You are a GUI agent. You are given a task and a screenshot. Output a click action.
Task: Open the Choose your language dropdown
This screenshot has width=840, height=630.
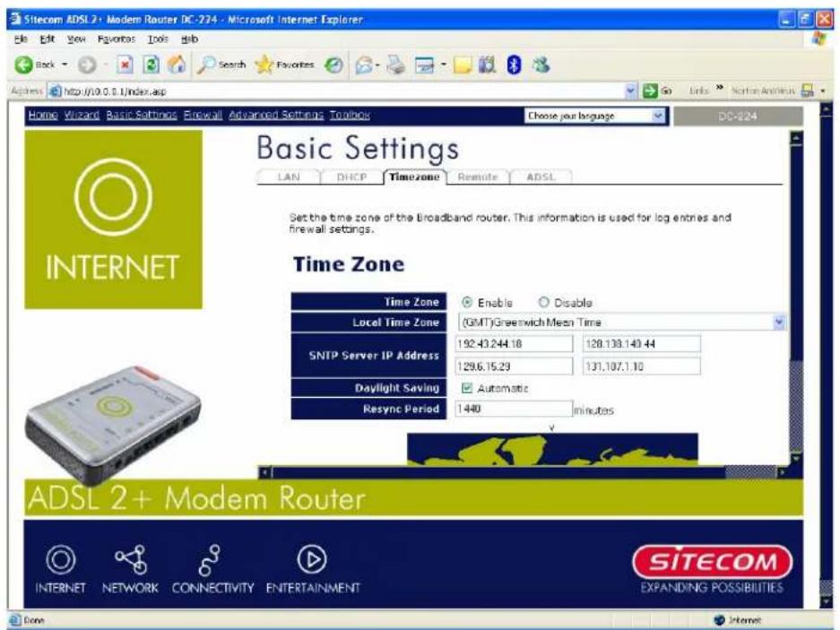(658, 116)
